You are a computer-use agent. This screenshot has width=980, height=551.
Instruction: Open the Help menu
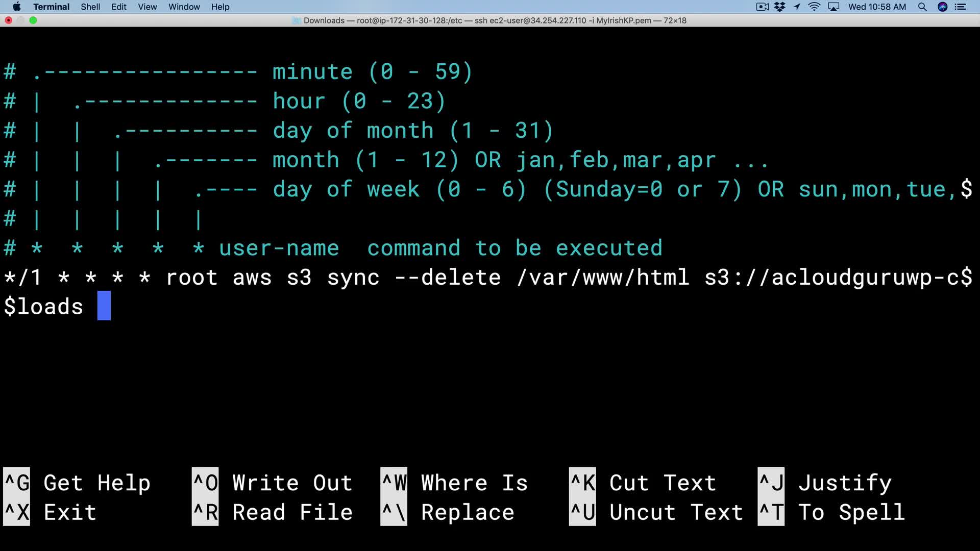pyautogui.click(x=220, y=7)
